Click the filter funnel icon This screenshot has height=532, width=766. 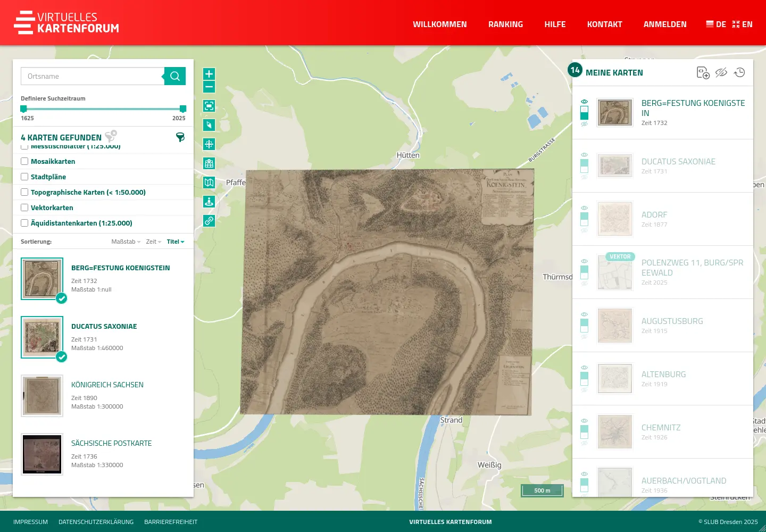tap(180, 137)
